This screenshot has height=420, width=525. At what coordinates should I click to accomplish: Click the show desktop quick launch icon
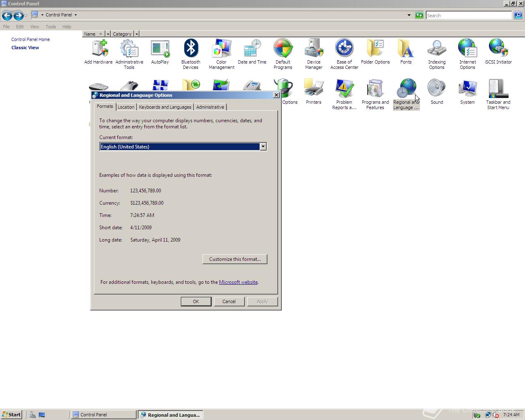[42, 415]
